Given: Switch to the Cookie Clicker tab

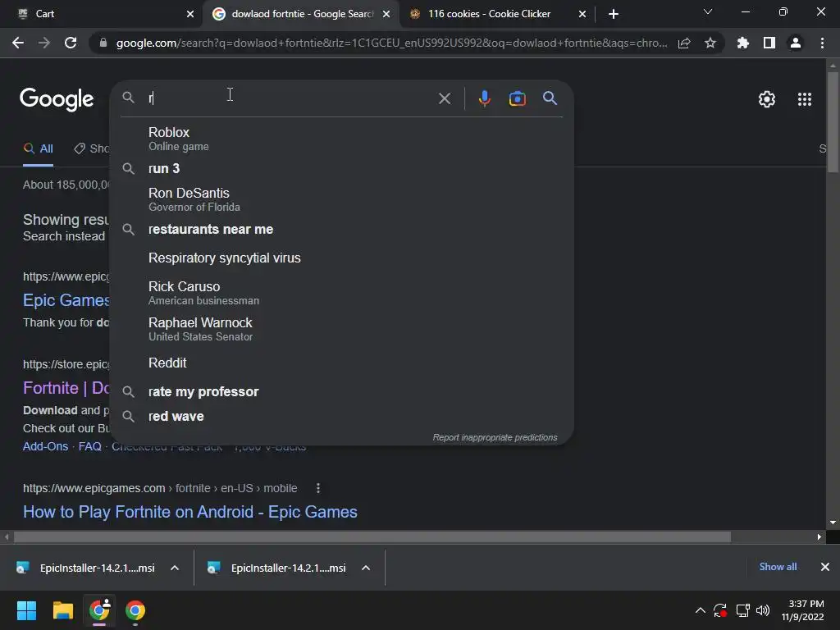Looking at the screenshot, I should pos(498,14).
